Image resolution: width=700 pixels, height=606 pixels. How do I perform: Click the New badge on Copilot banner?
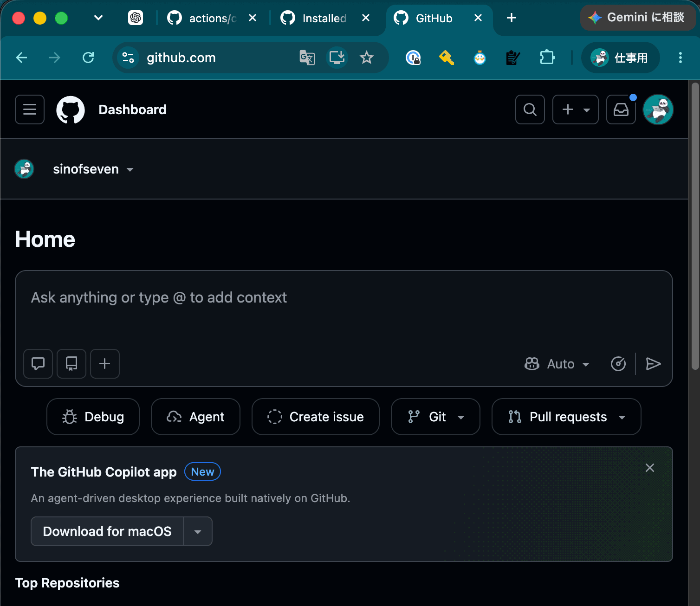coord(202,472)
